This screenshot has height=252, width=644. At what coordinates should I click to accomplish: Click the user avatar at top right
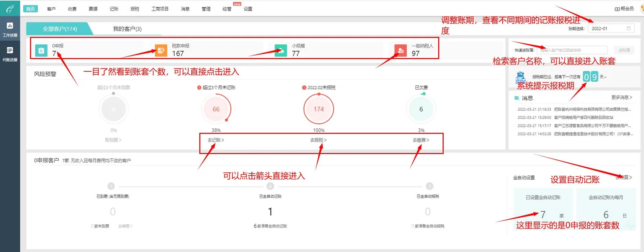pos(642,8)
